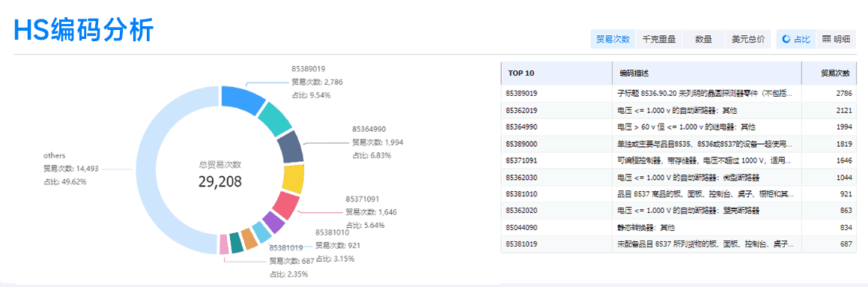
Task: Click the table grid icon beside 明细
Action: tap(826, 39)
